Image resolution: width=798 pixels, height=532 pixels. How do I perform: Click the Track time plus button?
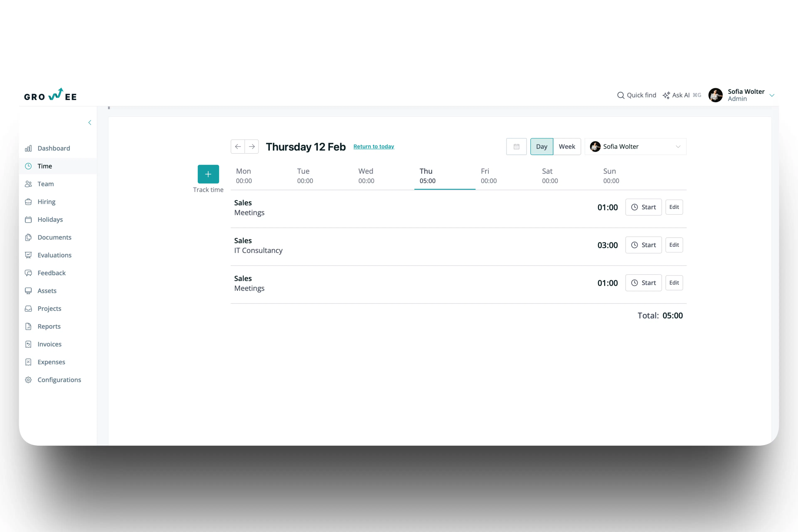click(208, 174)
